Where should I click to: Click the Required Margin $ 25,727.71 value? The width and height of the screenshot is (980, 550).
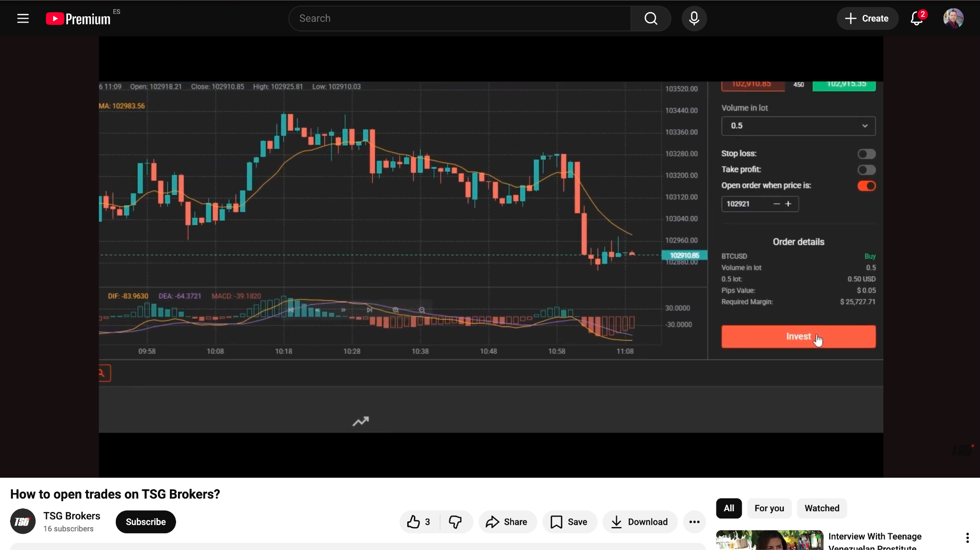pyautogui.click(x=857, y=302)
